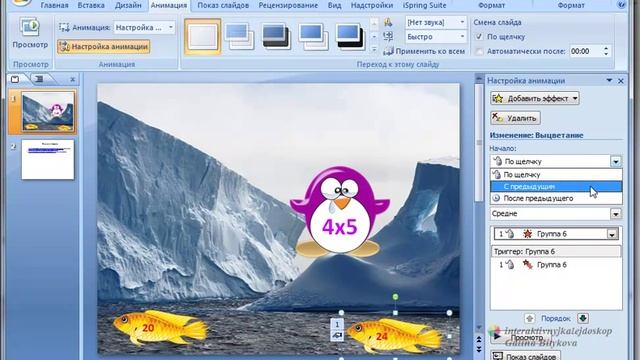Open animation task pane options arrow

tap(609, 80)
